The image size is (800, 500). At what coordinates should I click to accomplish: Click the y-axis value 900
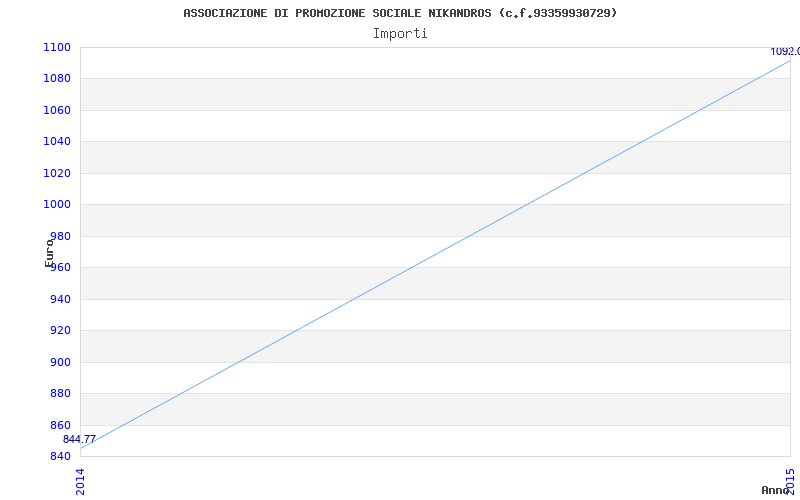pos(60,362)
